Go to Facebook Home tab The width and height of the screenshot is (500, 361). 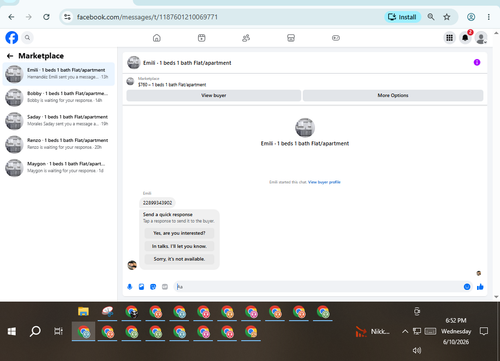tap(157, 38)
